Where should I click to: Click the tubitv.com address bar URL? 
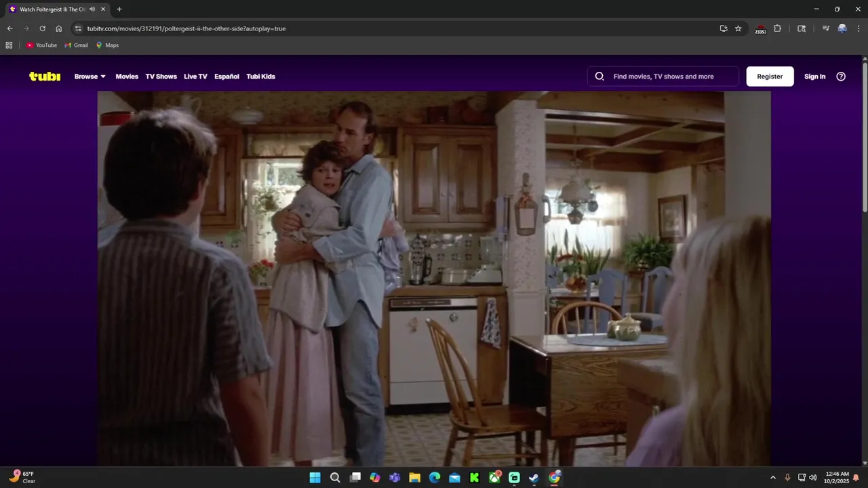pos(186,28)
